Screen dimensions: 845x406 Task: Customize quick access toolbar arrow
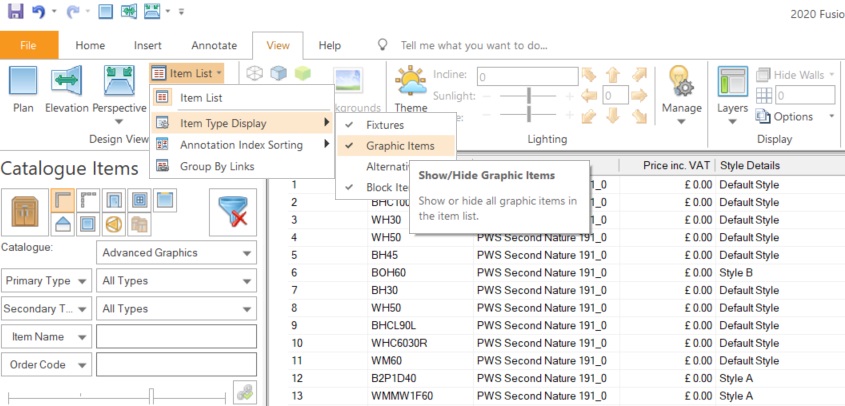coord(181,11)
